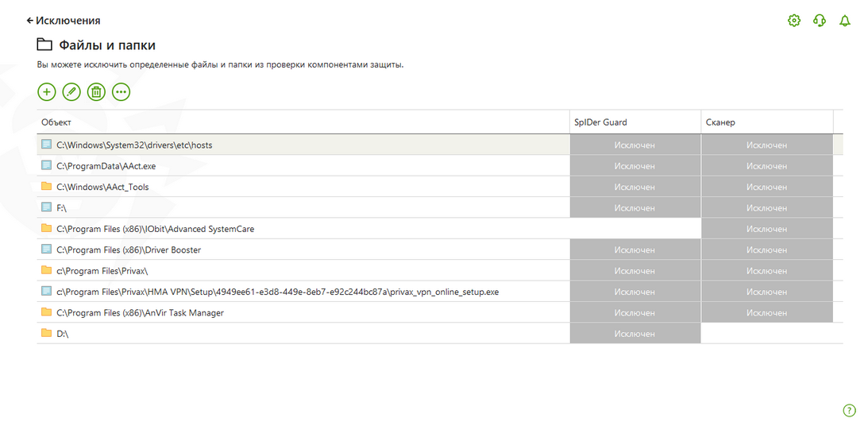The height and width of the screenshot is (422, 868).
Task: Click the support headset icon
Action: (819, 21)
